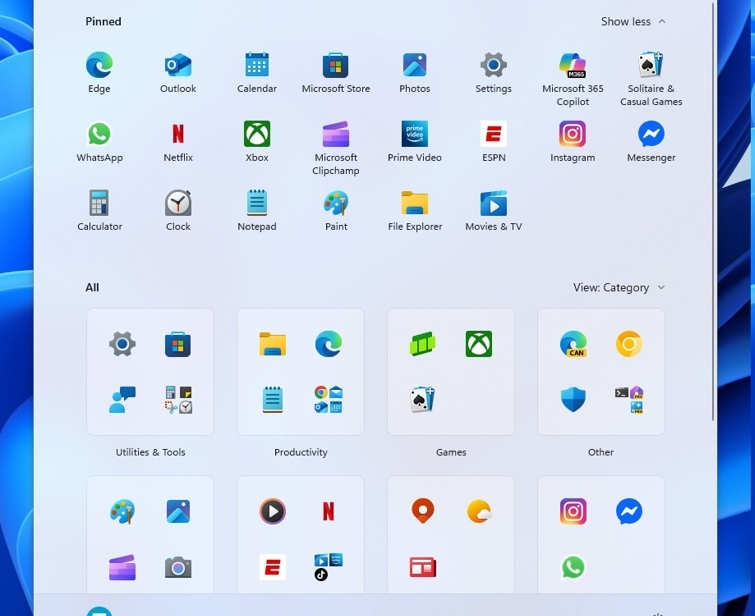755x616 pixels.
Task: Open the green game icon in Games
Action: coord(423,344)
